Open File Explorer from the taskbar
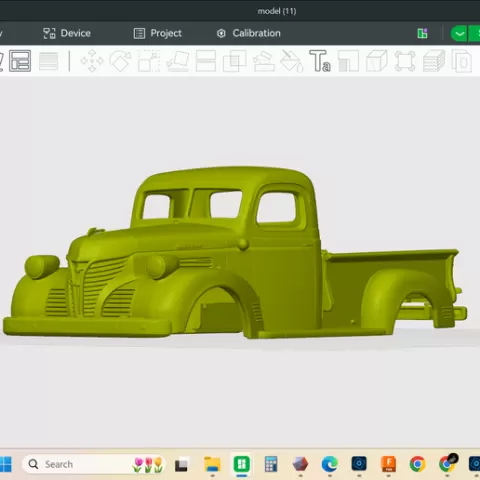The image size is (480, 480). click(x=212, y=464)
